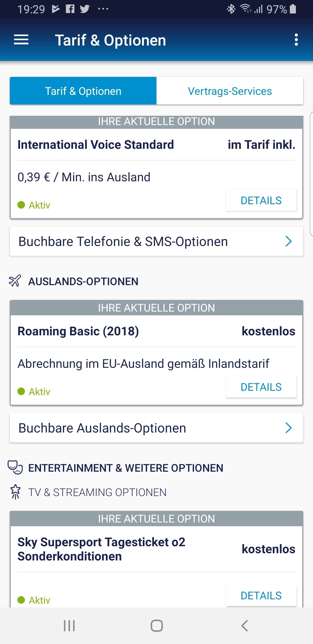Screen dimensions: 313x644
Task: Open DETAILS for International Voice Standard
Action: [x=261, y=200]
